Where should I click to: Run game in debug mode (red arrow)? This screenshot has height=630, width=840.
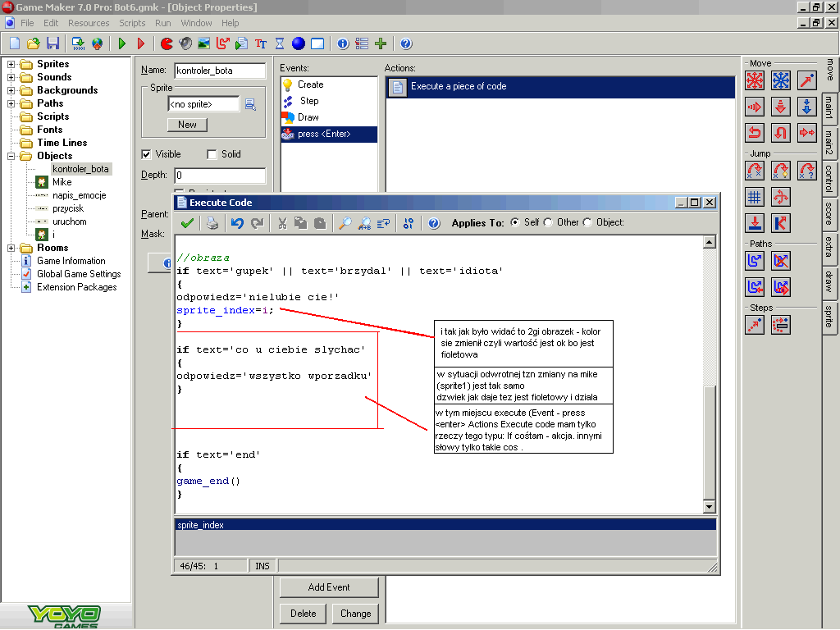tap(140, 43)
